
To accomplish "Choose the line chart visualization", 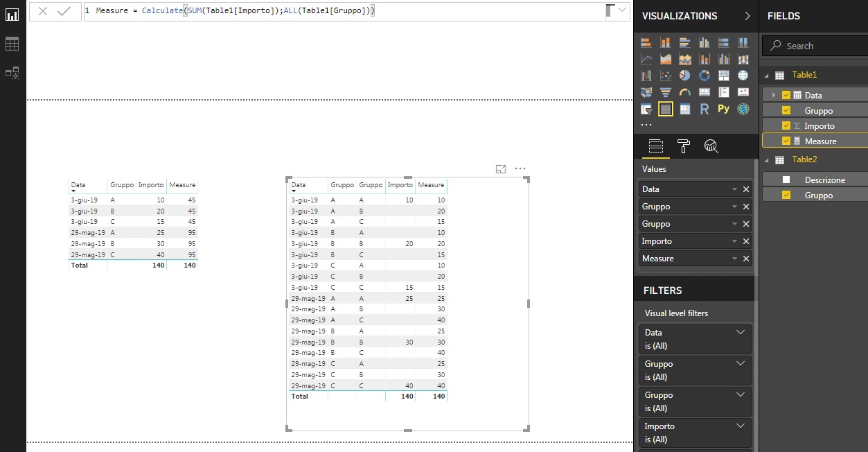I will click(646, 59).
